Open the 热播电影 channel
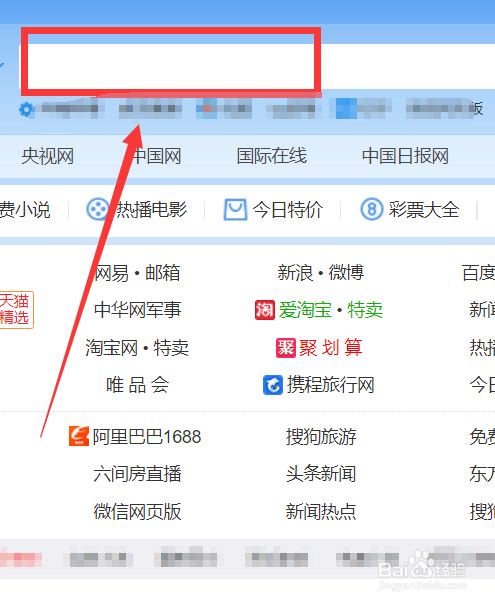 (152, 210)
